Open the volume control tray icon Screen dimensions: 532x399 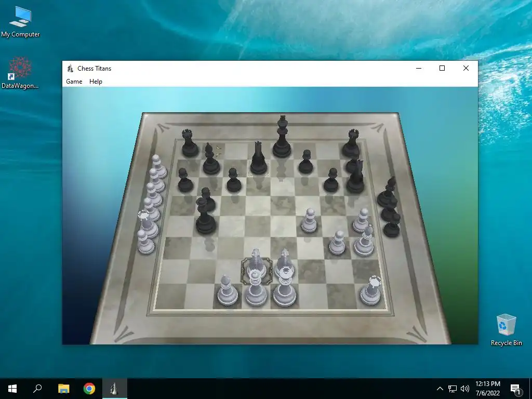pyautogui.click(x=465, y=389)
